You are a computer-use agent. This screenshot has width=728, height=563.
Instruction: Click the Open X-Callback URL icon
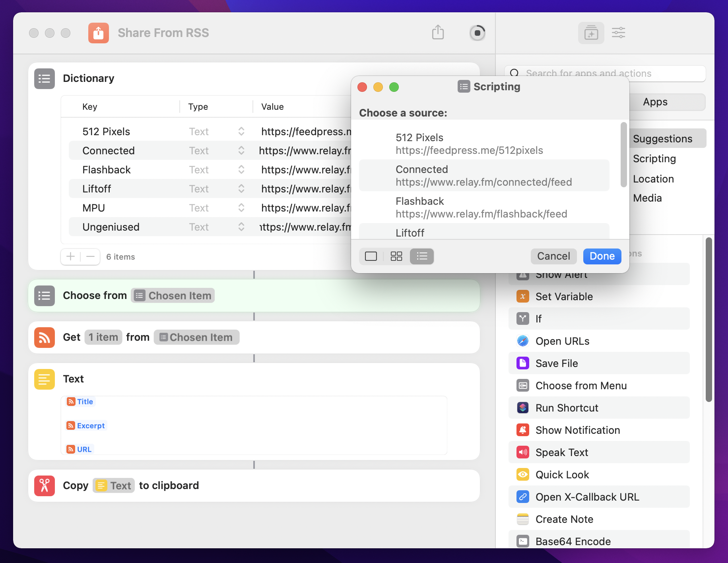coord(523,497)
